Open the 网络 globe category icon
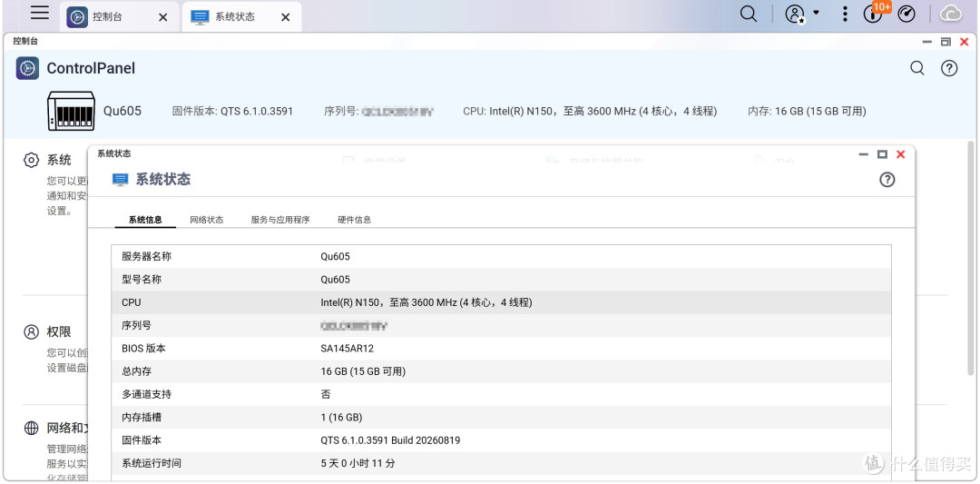 click(31, 429)
